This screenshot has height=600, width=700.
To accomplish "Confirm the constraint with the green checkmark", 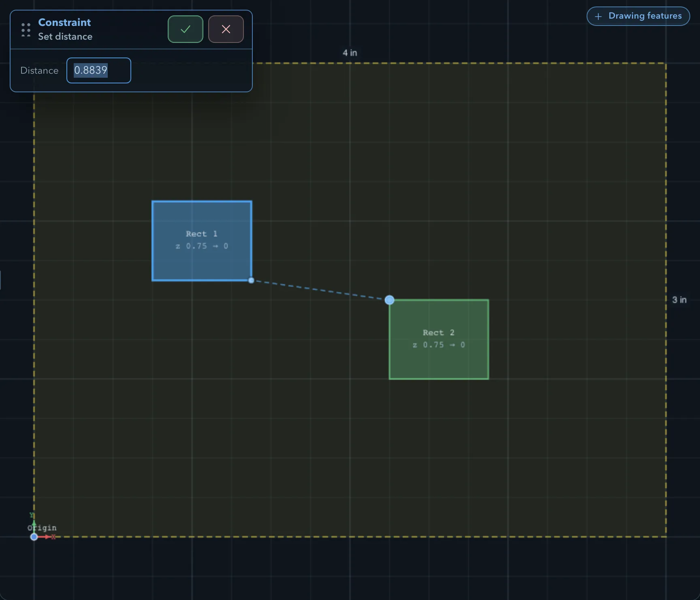I will click(x=186, y=29).
